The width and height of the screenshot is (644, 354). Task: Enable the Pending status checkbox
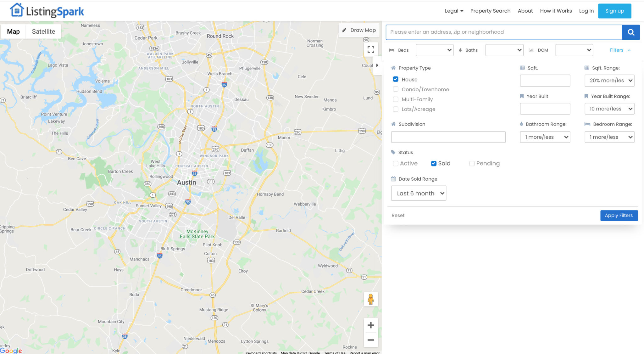472,163
